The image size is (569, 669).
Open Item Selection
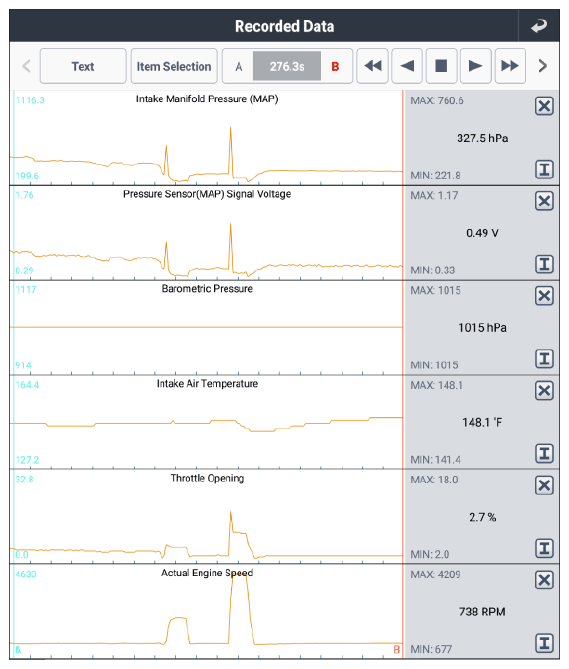pyautogui.click(x=174, y=66)
